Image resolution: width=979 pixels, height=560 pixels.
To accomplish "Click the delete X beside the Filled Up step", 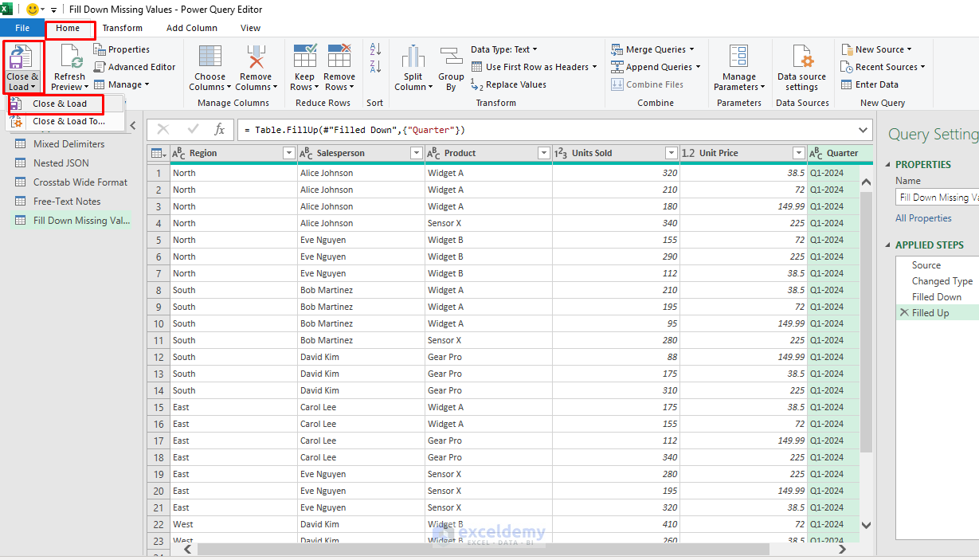I will [x=903, y=312].
